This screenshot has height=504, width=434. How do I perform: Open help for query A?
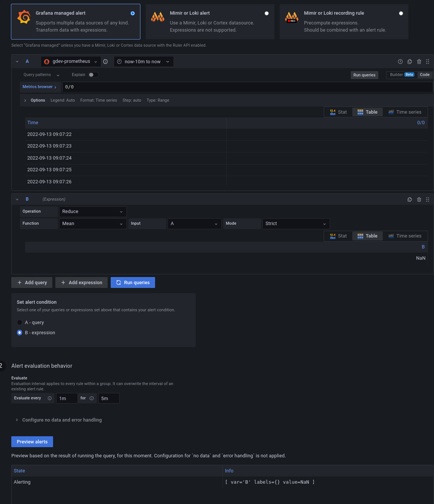pyautogui.click(x=400, y=61)
